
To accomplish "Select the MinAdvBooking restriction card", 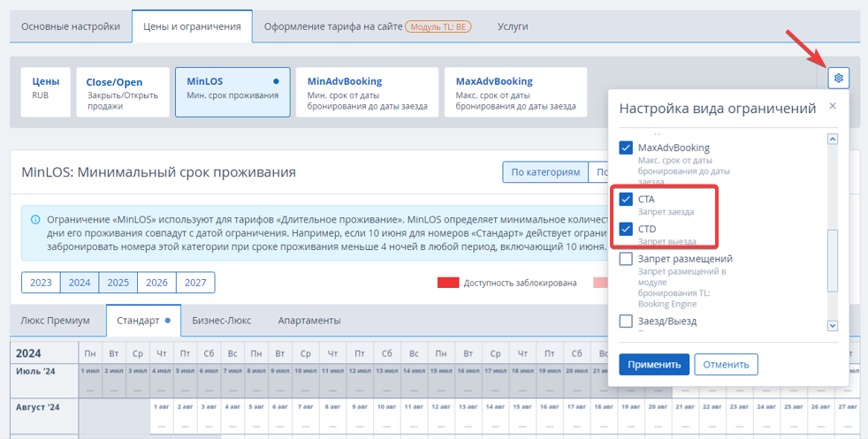I will tap(367, 93).
